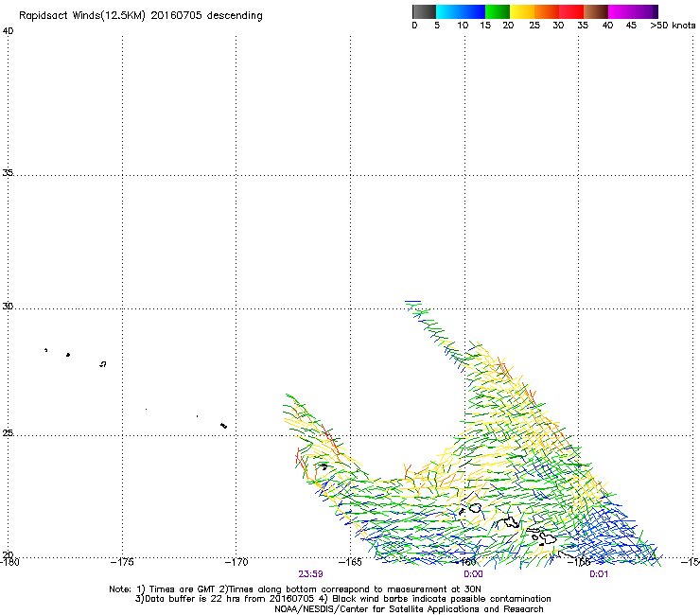
Task: Click the '40' latitude axis label at top left
Action: coord(8,31)
